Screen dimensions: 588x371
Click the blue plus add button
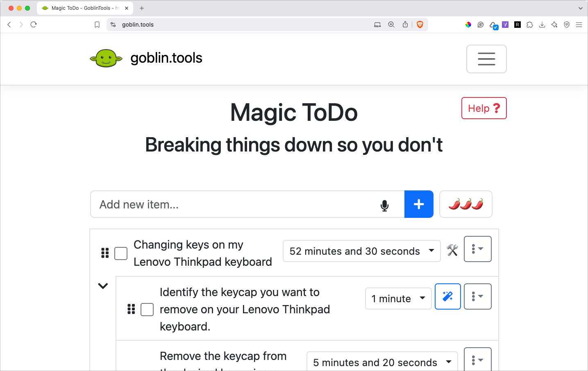click(419, 204)
